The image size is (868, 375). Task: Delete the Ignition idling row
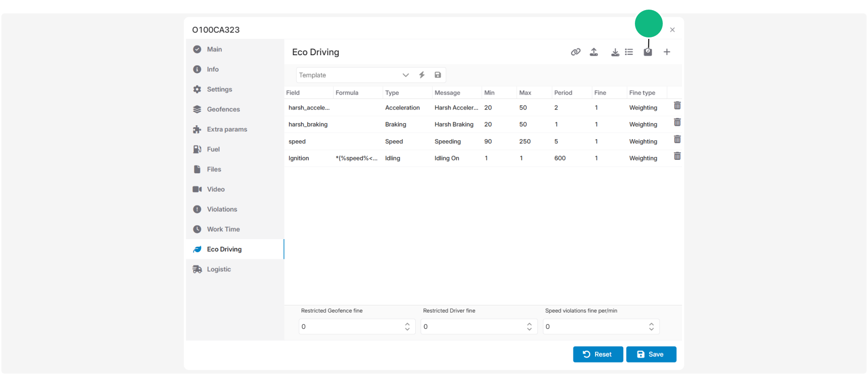coord(677,156)
